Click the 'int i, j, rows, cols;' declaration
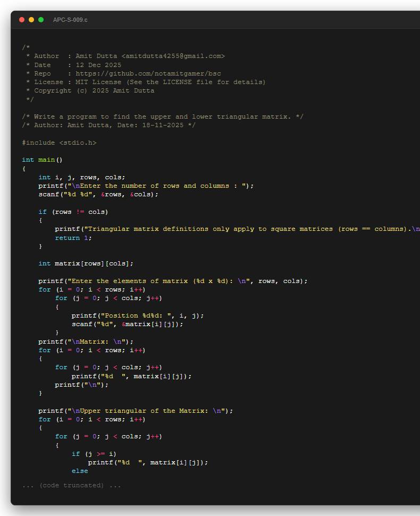 [82, 177]
